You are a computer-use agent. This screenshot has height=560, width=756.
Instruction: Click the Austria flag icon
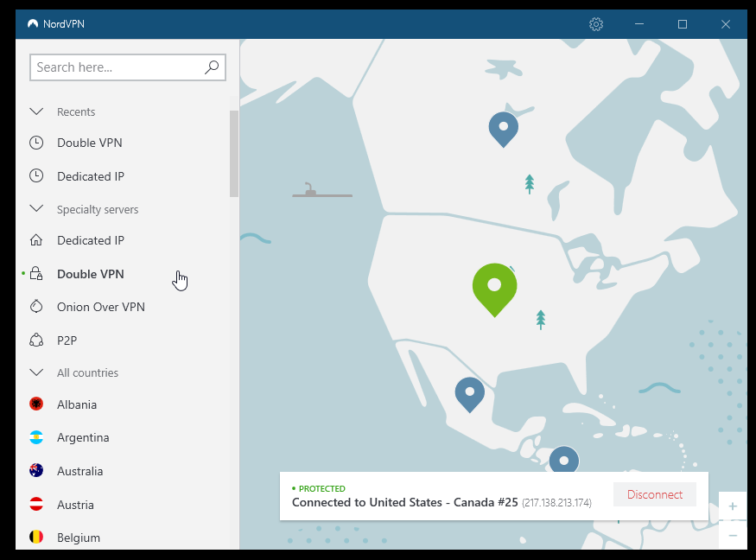click(x=36, y=504)
